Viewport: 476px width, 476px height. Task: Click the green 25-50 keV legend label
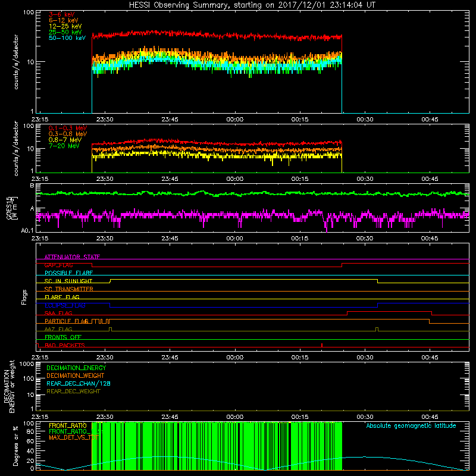pyautogui.click(x=65, y=32)
